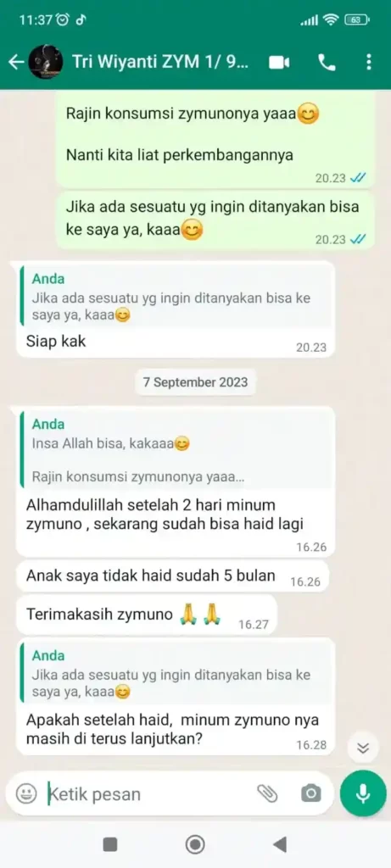The image size is (391, 868).
Task: Start a voice call via phone icon
Action: (327, 63)
